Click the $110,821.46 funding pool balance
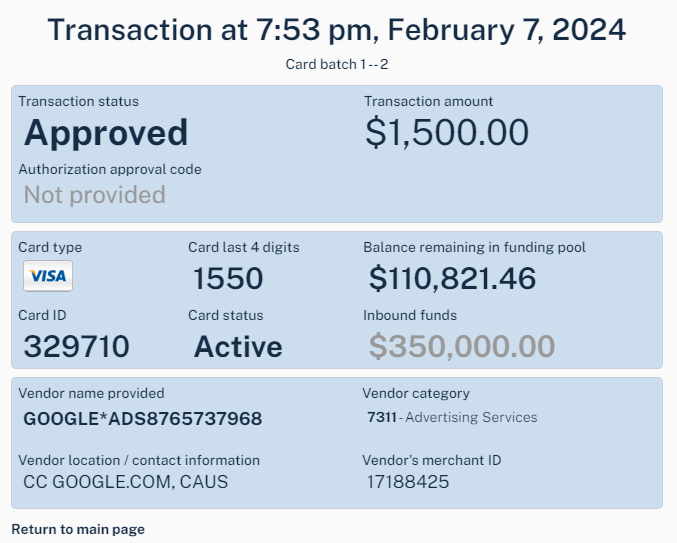Screen dimensions: 677x543 click(x=452, y=278)
